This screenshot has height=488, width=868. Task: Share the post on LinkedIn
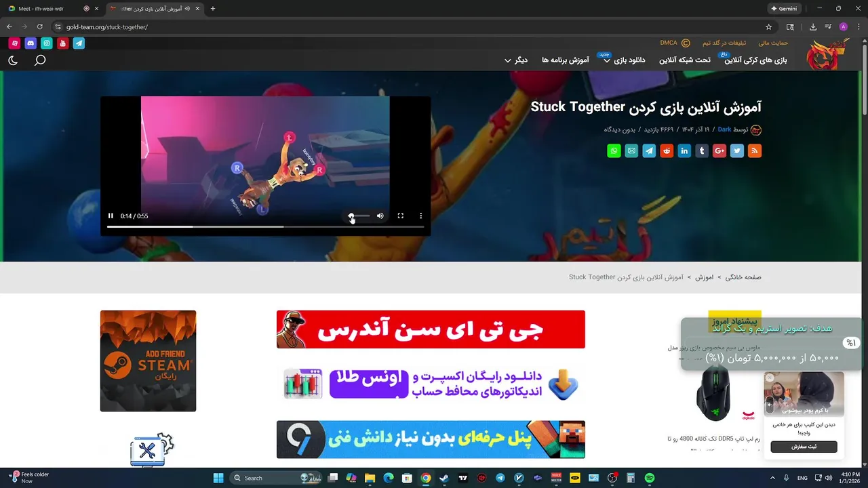684,151
